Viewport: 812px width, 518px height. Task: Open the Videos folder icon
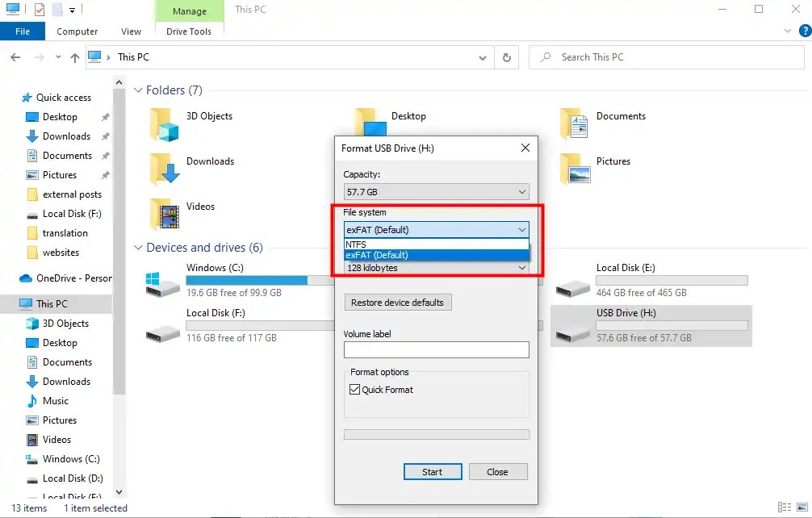[x=165, y=215]
